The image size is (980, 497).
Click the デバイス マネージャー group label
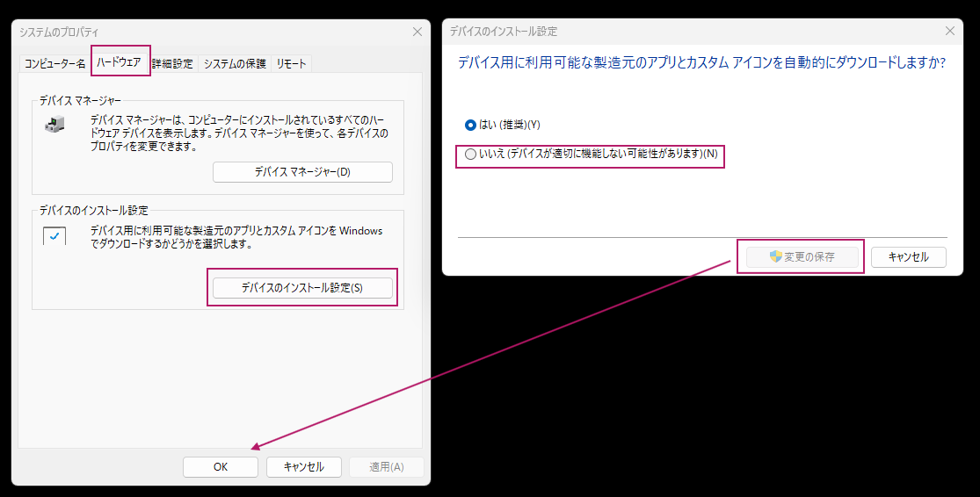click(80, 100)
